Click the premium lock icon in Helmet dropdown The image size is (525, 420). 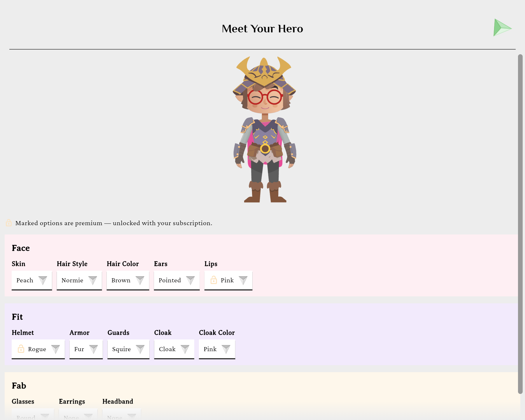coord(21,349)
